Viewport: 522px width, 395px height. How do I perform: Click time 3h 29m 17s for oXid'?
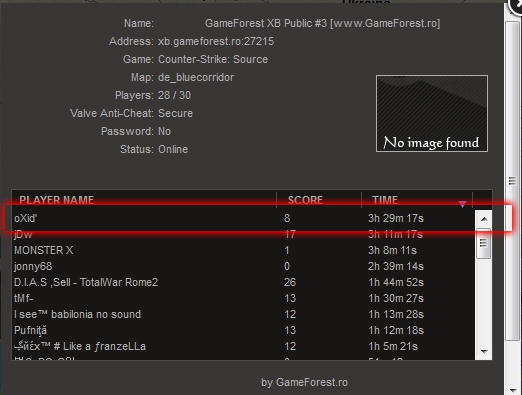[396, 218]
